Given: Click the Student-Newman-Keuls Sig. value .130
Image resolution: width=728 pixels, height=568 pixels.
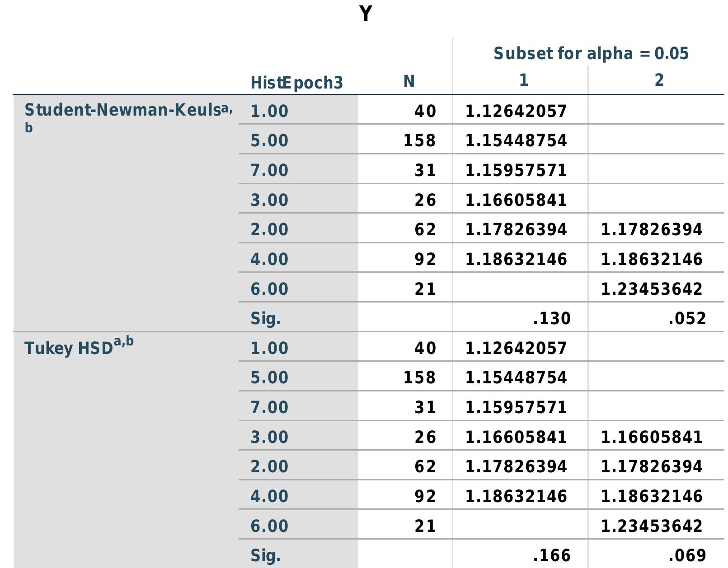Looking at the screenshot, I should [x=551, y=318].
